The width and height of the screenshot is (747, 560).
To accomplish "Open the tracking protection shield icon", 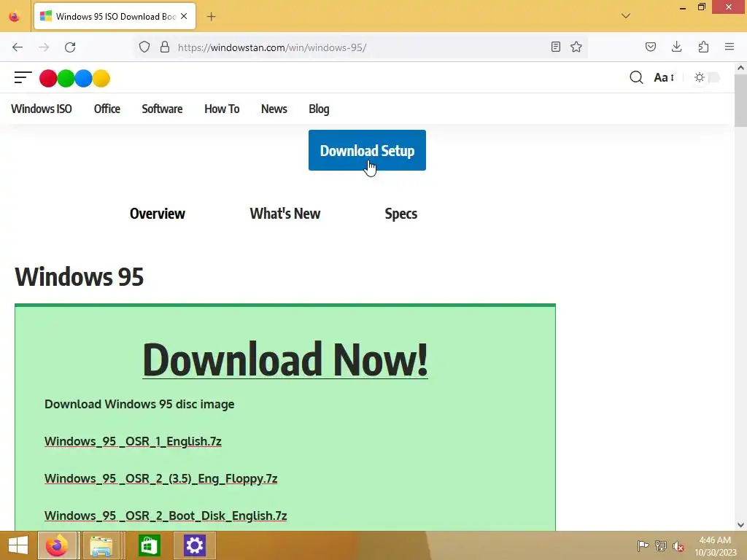I will [144, 47].
